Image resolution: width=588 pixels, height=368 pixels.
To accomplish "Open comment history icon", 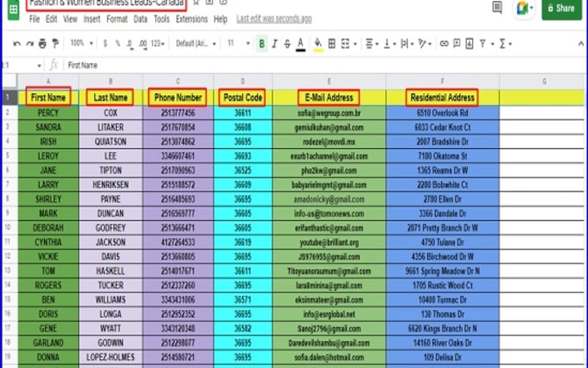I will [x=497, y=7].
